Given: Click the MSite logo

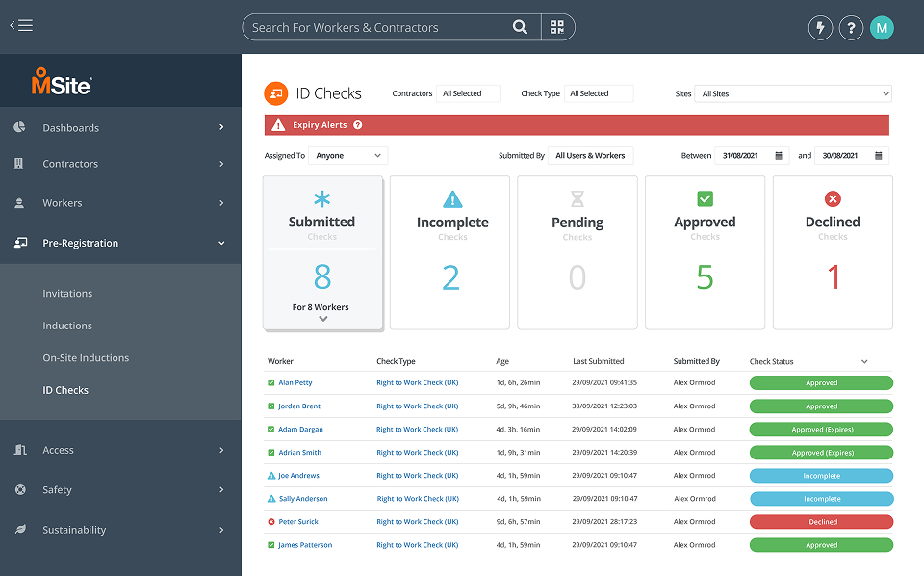Looking at the screenshot, I should coord(62,81).
